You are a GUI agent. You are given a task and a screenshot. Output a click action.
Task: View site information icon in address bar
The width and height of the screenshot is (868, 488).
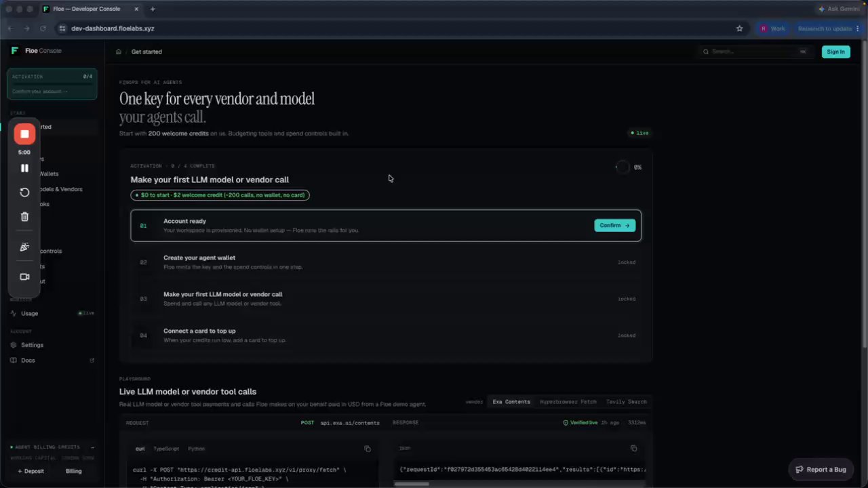(x=62, y=28)
